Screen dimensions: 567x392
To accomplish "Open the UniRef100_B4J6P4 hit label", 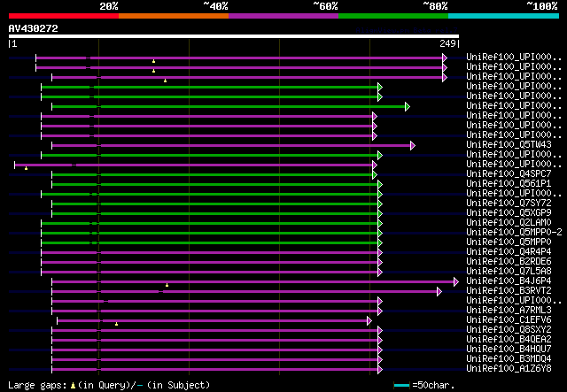I will (x=509, y=281).
